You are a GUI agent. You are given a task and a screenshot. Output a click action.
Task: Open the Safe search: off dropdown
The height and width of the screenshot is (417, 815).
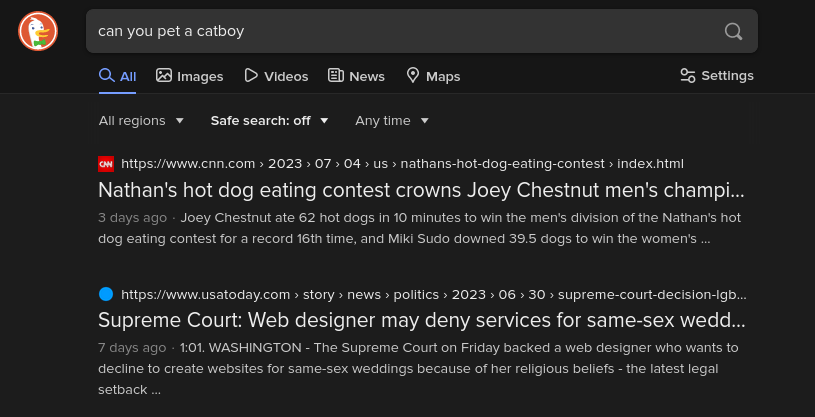[270, 121]
